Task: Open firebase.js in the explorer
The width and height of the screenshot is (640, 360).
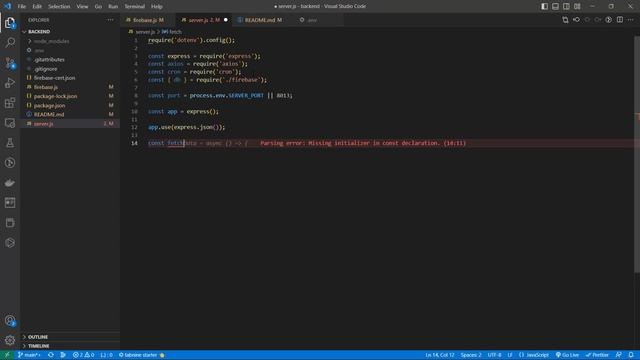Action: pyautogui.click(x=70, y=87)
